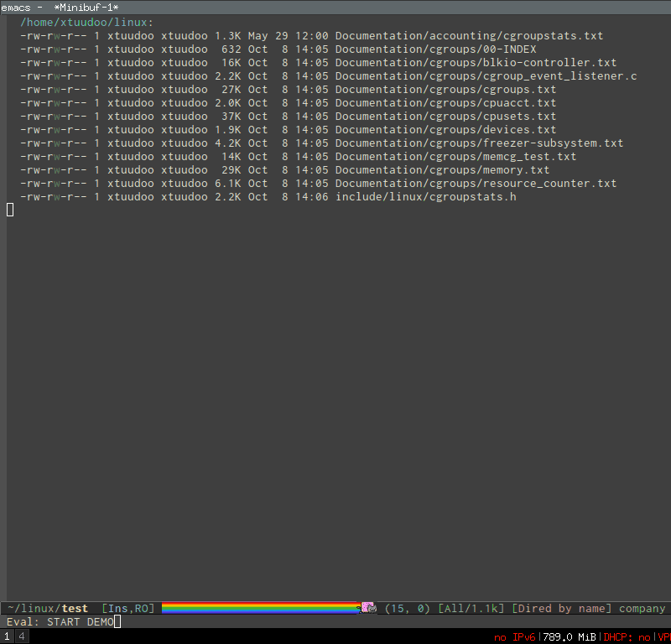This screenshot has width=671, height=644.
Task: Open include/linux/cgroupstats.h file entry
Action: click(x=427, y=196)
